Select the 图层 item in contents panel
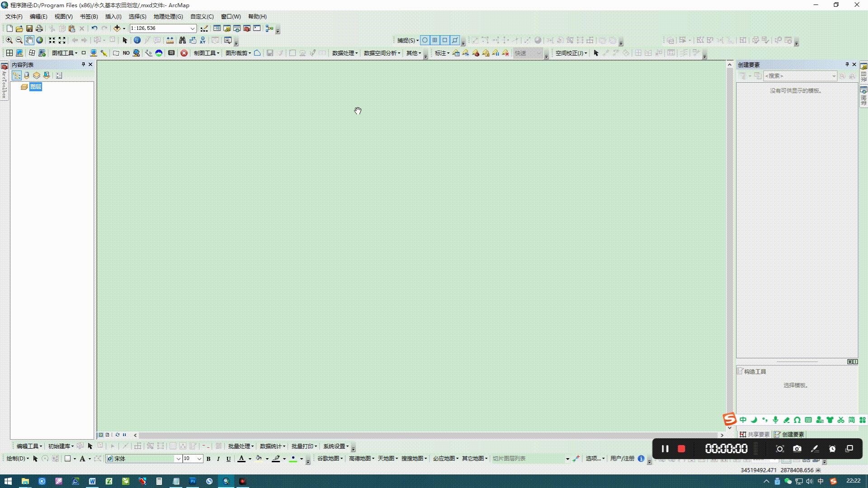The image size is (868, 488). tap(36, 87)
